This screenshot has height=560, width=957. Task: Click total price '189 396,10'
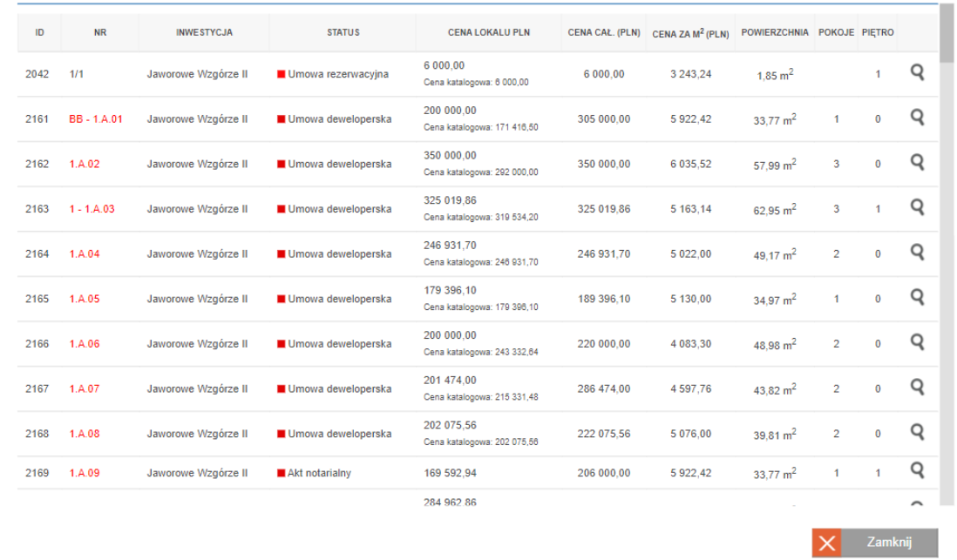click(604, 299)
